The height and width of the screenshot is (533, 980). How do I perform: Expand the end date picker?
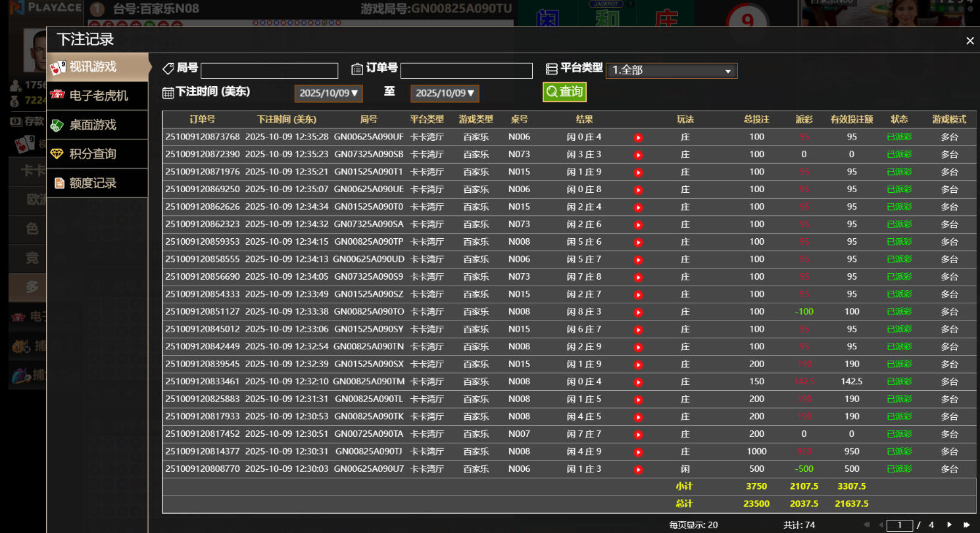(x=445, y=93)
